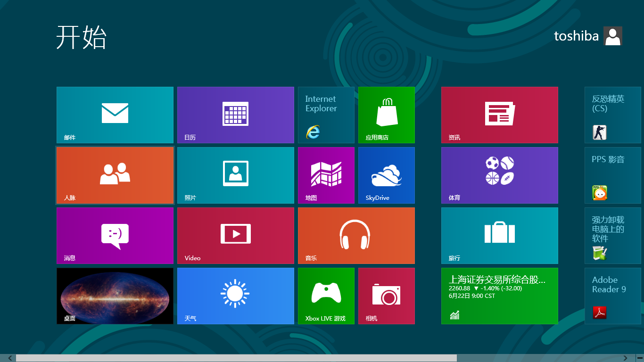Open 强力卸载电脑上的软件 tile
Image resolution: width=644 pixels, height=362 pixels.
[613, 236]
